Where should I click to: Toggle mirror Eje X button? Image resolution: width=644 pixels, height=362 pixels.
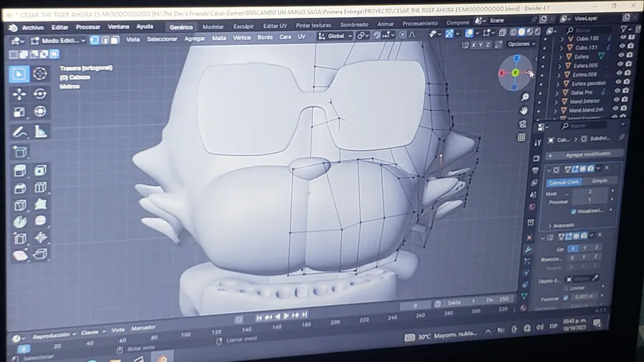pyautogui.click(x=572, y=248)
